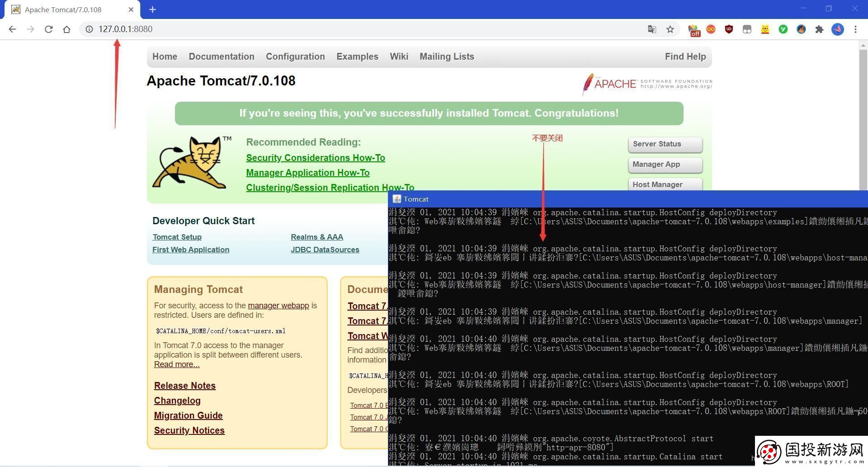
Task: Click the browser reload button
Action: pyautogui.click(x=48, y=29)
